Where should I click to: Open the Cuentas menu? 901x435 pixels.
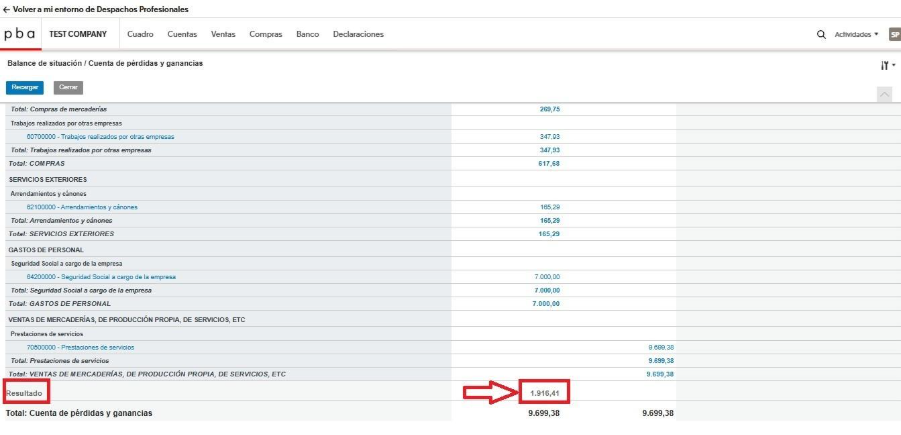(182, 34)
